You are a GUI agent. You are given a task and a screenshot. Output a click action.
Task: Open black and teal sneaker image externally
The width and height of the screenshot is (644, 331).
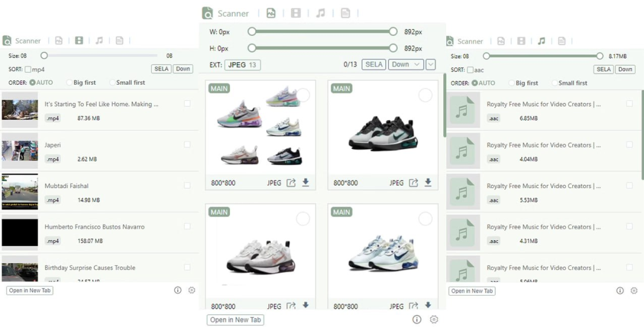tap(413, 183)
